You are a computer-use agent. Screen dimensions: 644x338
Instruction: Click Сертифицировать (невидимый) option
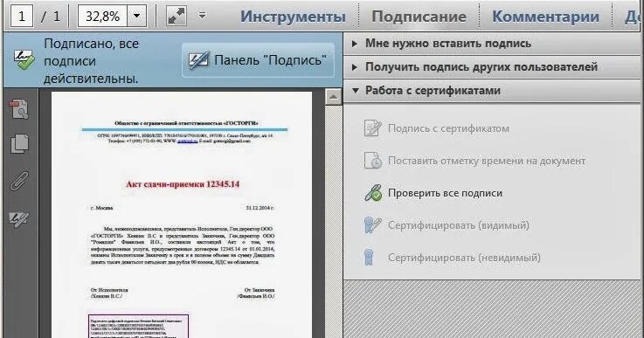pos(464,258)
